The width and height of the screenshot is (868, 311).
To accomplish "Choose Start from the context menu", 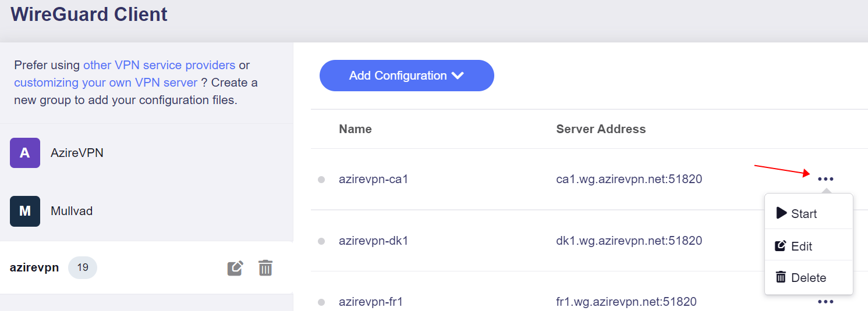I will click(809, 213).
